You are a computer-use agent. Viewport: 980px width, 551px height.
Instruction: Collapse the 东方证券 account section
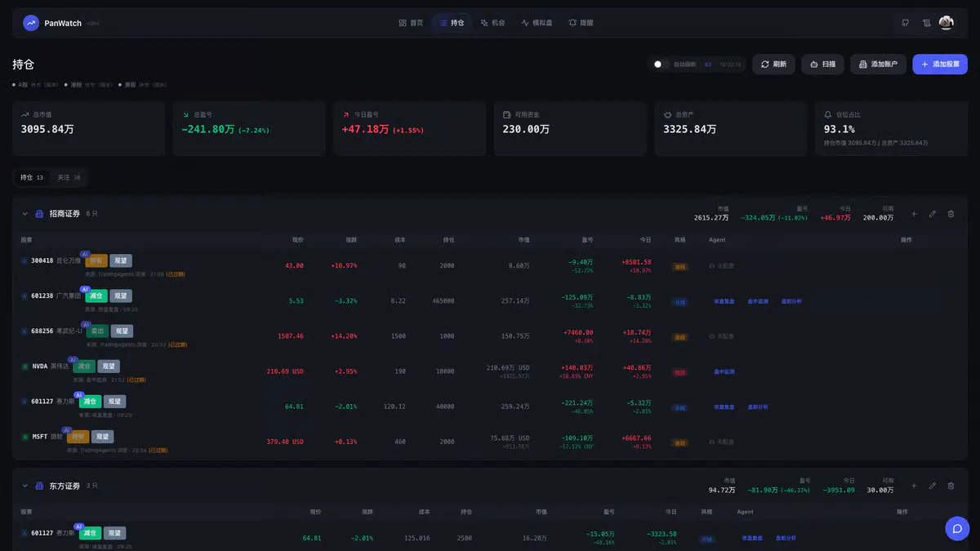point(24,486)
